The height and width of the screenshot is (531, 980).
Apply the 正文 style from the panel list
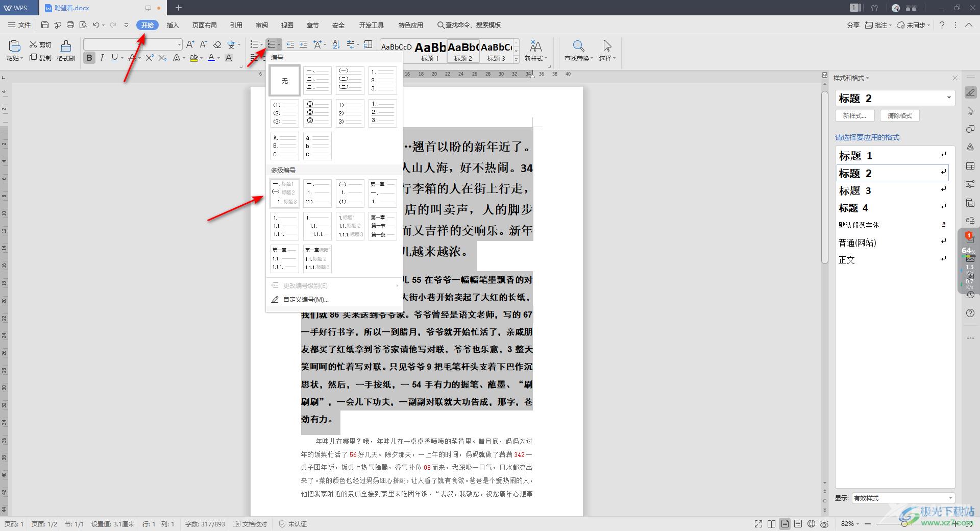(x=892, y=260)
